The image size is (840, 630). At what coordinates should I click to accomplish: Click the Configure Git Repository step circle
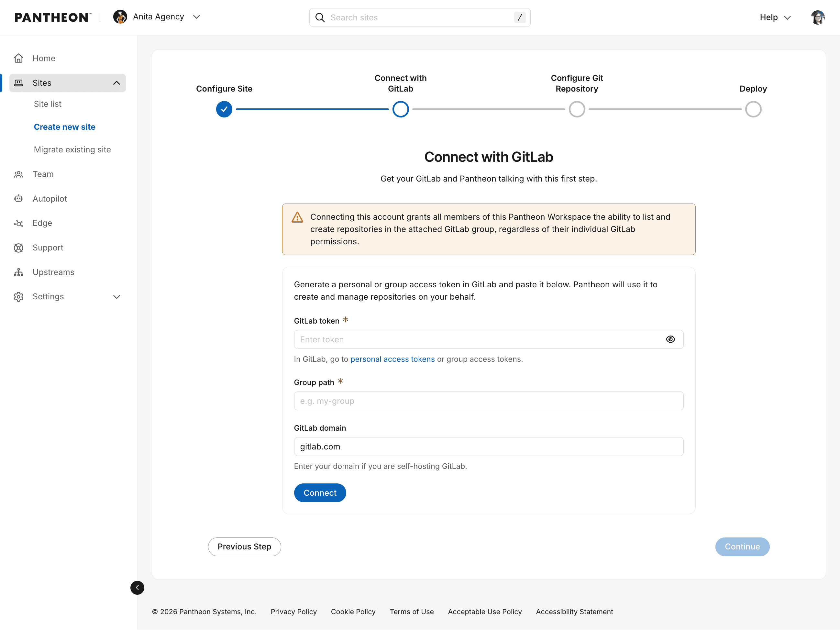[577, 109]
